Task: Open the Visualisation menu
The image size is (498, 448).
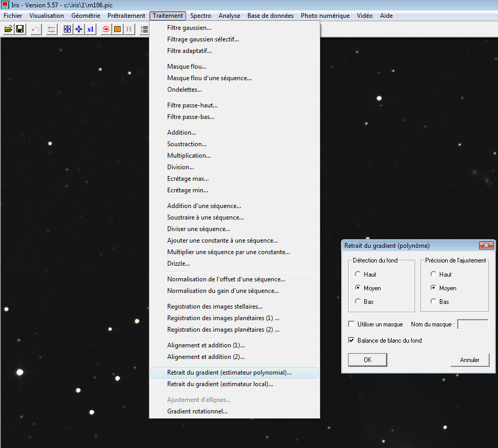Action: coord(46,16)
